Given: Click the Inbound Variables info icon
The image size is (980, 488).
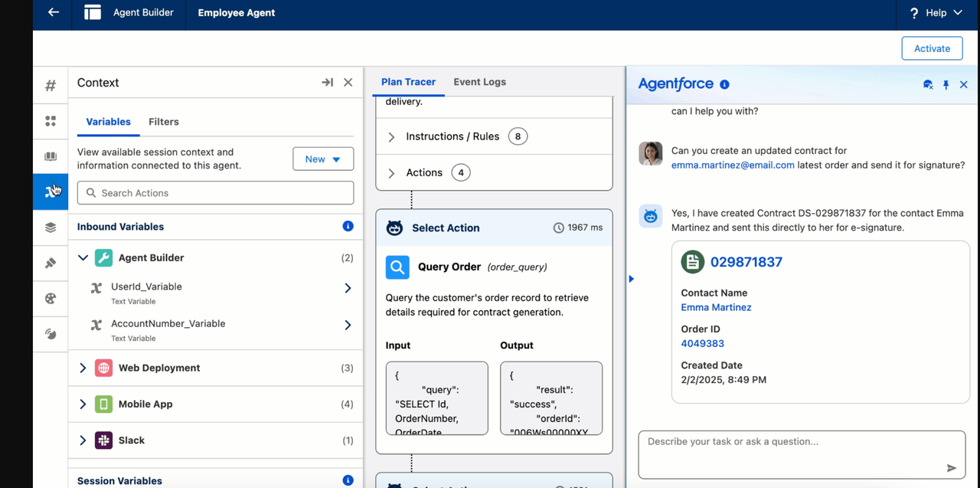Looking at the screenshot, I should pos(348,226).
